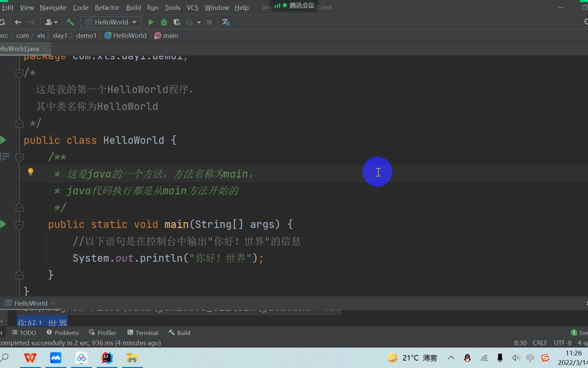Collapse the block comment fold at /*
Screen dimensions: 588x368
click(x=19, y=73)
